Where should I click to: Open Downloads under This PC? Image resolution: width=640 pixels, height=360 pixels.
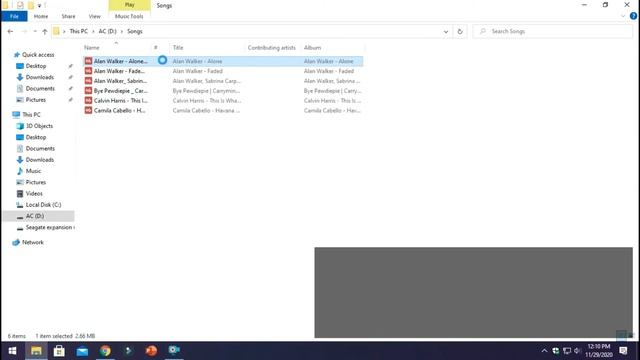[40, 160]
